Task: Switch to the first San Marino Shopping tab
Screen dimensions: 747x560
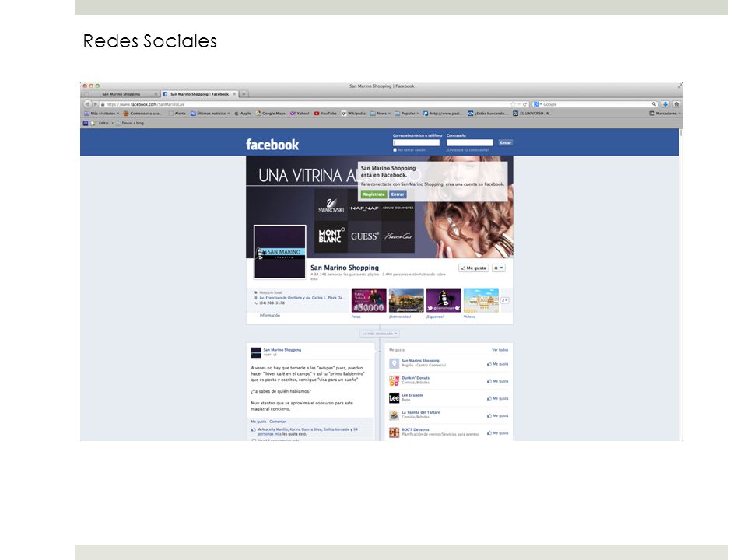Action: (121, 94)
